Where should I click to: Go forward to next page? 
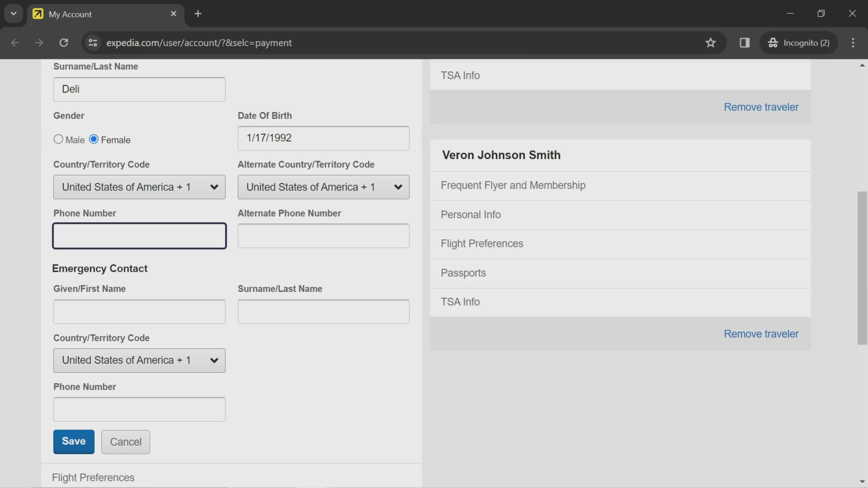(x=39, y=43)
